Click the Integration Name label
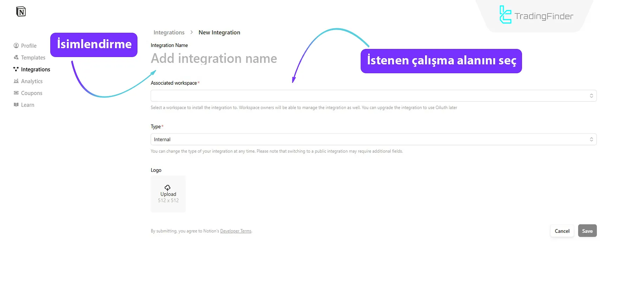 click(169, 45)
